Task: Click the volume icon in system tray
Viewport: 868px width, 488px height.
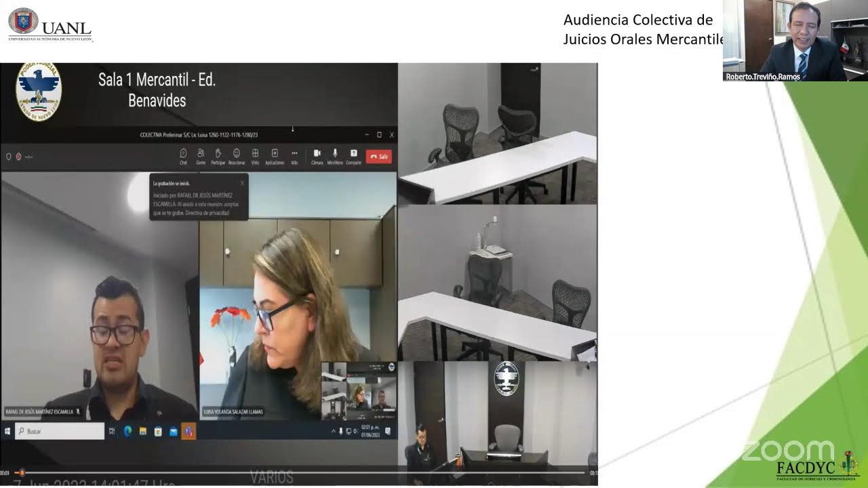Action: [x=356, y=431]
